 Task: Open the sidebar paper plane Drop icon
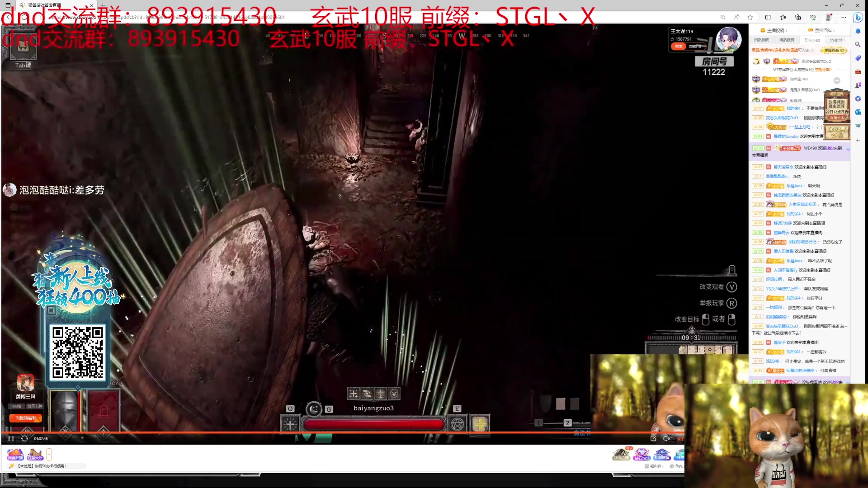tap(858, 126)
